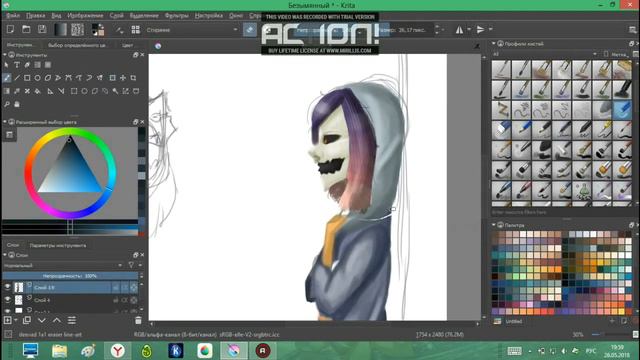Open the pattern picker in toolbar

click(78, 29)
